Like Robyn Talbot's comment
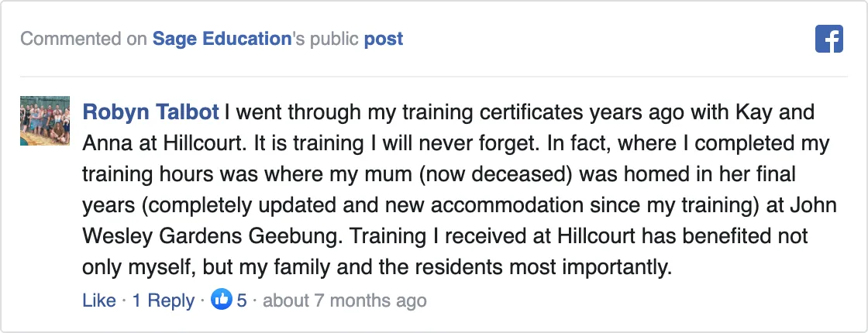The height and width of the screenshot is (333, 868). [x=99, y=300]
